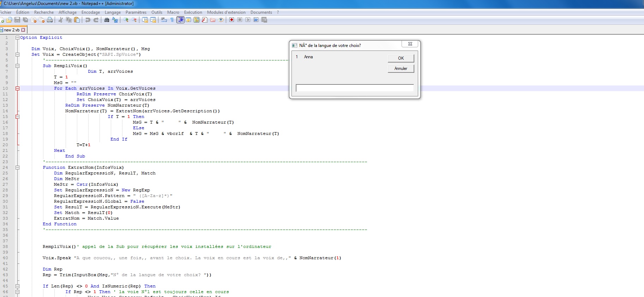Viewport: 644px width, 297px height.
Task: Zoom in using the magnifier plus icon
Action: pos(126,20)
